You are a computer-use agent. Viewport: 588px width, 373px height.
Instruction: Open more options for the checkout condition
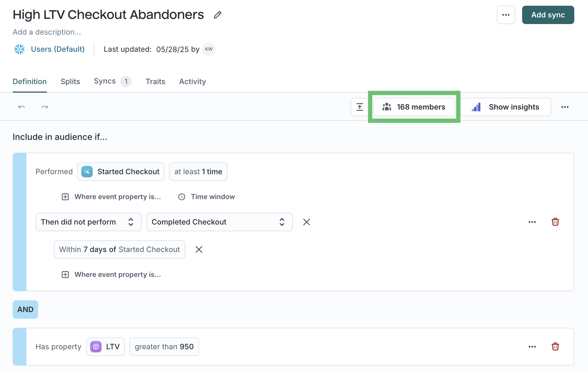point(532,222)
